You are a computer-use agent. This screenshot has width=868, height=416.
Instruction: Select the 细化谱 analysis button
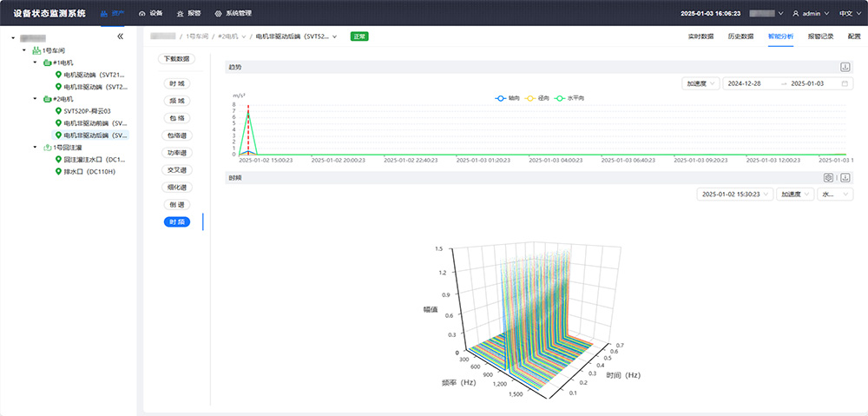[x=176, y=187]
